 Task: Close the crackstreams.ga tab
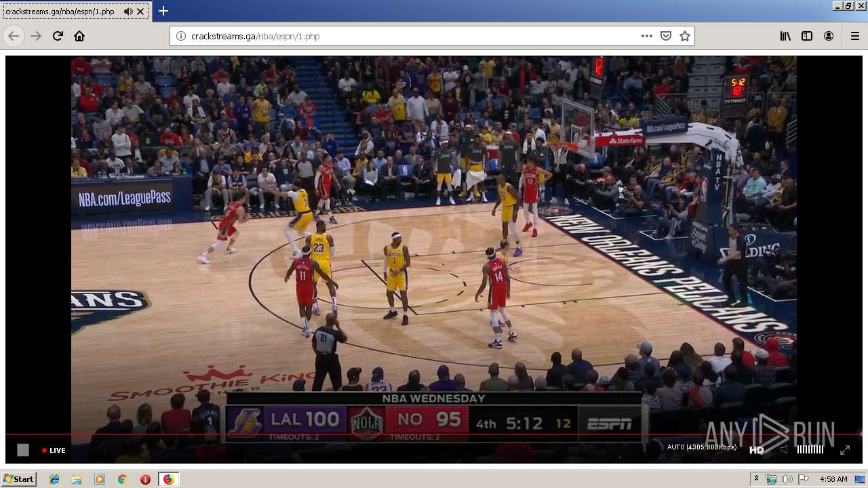(x=140, y=12)
